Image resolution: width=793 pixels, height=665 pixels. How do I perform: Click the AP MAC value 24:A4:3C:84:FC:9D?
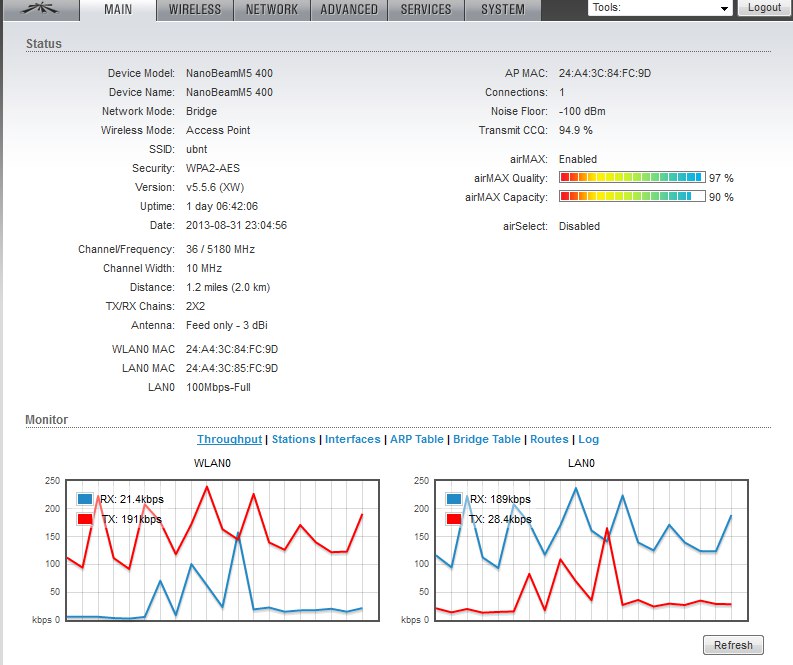(604, 73)
